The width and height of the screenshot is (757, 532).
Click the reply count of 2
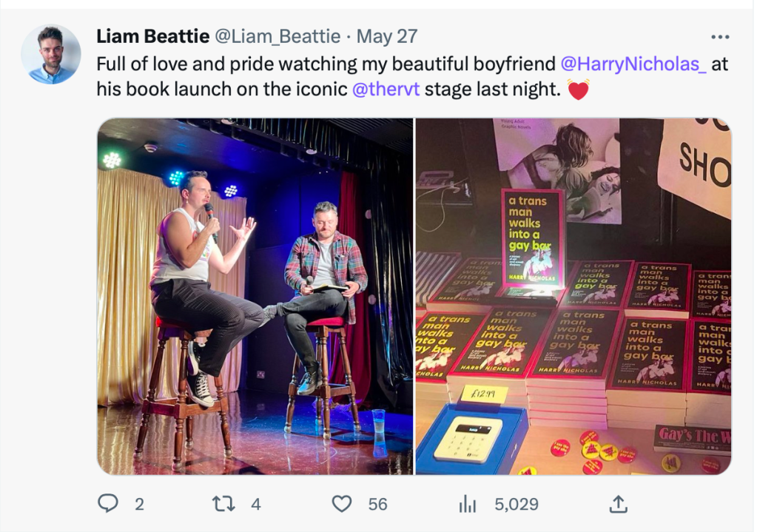139,504
